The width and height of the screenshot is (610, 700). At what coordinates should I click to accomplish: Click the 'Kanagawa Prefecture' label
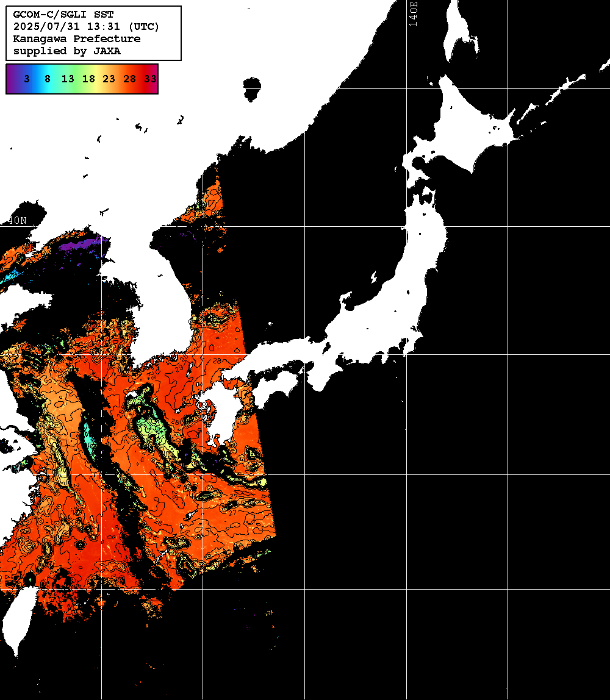tap(77, 39)
